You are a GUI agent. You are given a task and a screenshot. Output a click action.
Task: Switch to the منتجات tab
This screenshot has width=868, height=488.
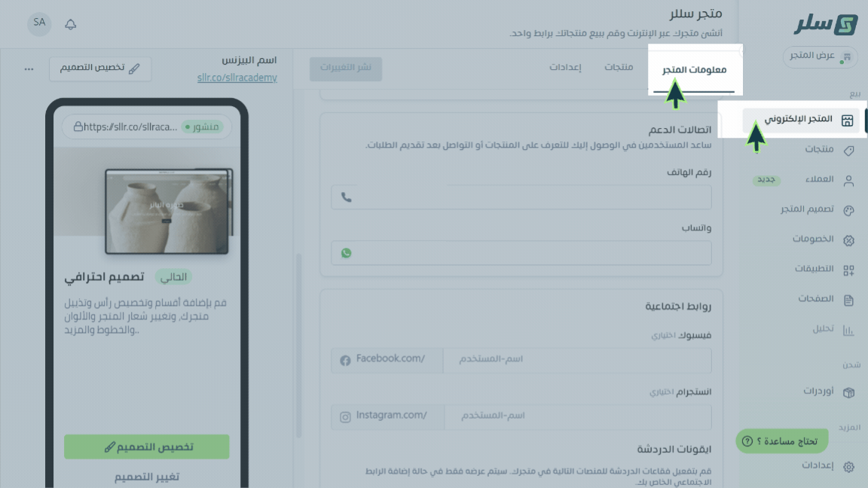pos(619,68)
